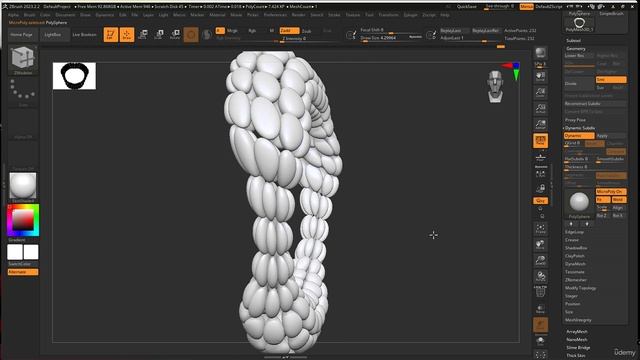Pick a color in the color picker square

tap(23, 220)
